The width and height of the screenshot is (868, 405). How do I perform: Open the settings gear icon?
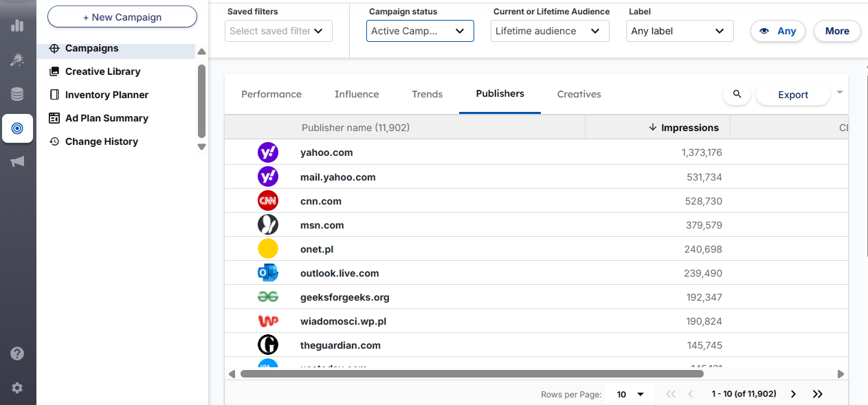pos(17,386)
